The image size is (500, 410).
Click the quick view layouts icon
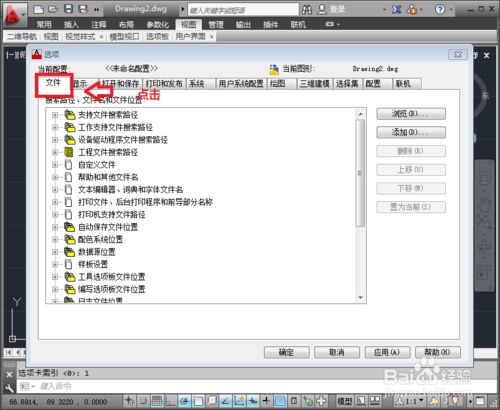coord(360,400)
